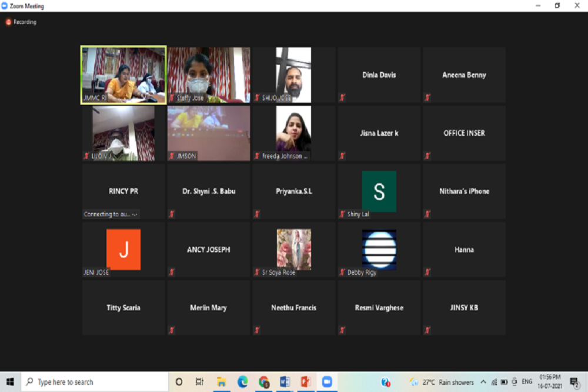Click the Task View icon
The width and height of the screenshot is (588, 392).
point(200,382)
